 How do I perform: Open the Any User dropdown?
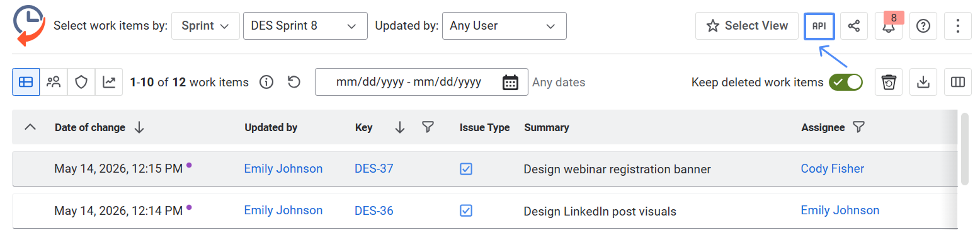coord(504,26)
